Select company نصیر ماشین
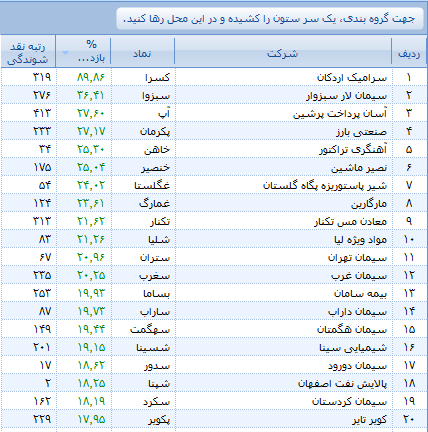This screenshot has width=428, height=432. pos(359,168)
